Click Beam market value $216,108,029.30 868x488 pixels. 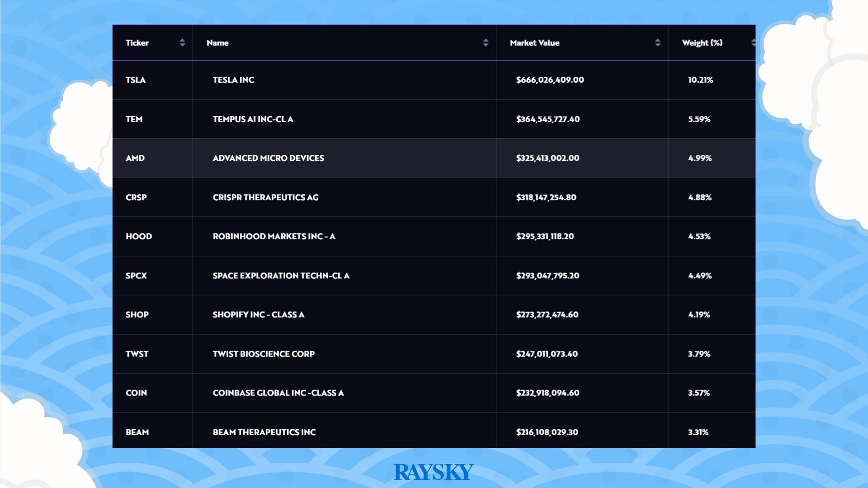coord(547,432)
